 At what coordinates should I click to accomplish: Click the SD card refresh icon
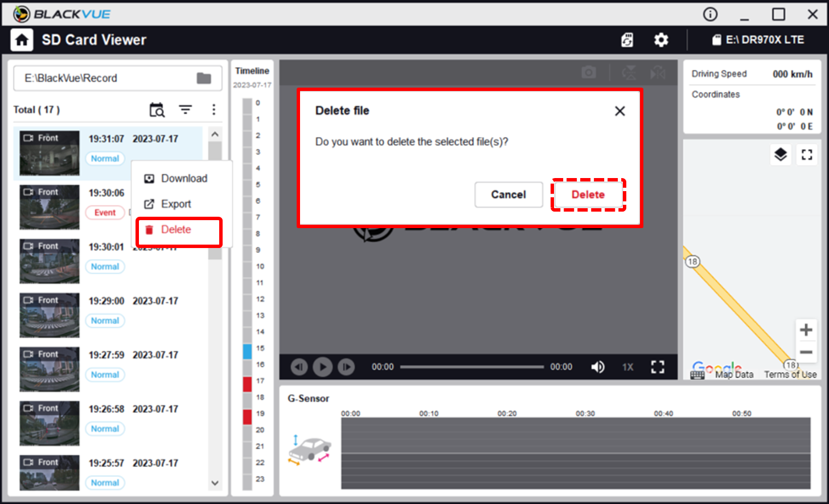coord(627,40)
